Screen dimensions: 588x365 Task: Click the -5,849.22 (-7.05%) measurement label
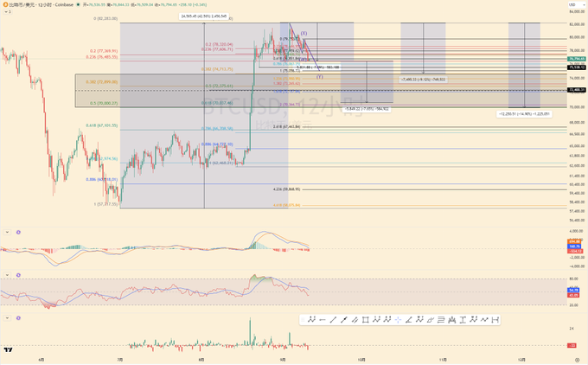pos(367,109)
